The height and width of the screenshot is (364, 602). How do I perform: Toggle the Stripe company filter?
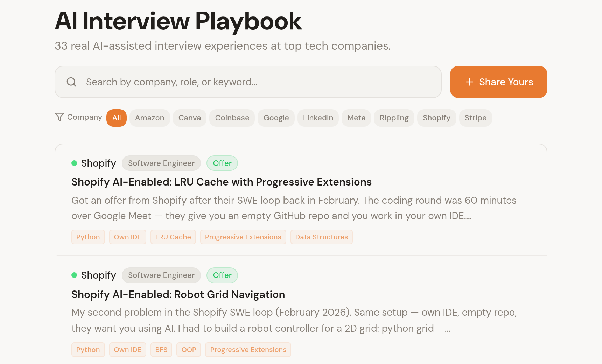pyautogui.click(x=475, y=118)
